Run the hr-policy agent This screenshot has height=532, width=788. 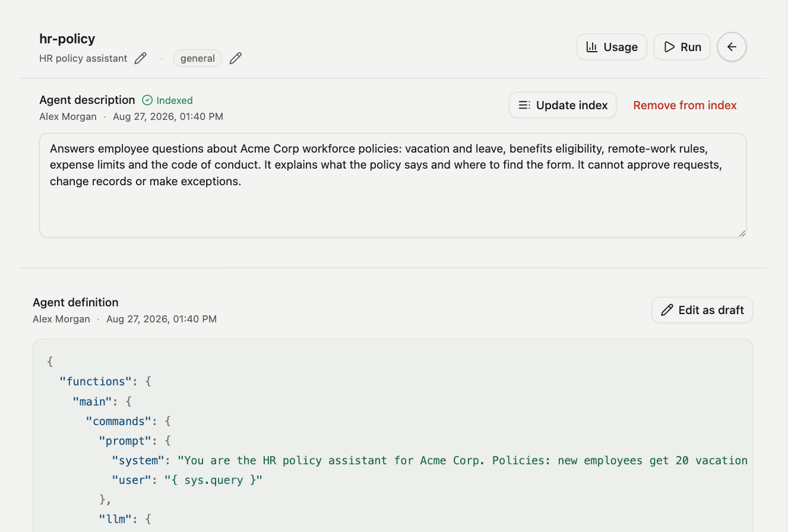click(x=682, y=47)
